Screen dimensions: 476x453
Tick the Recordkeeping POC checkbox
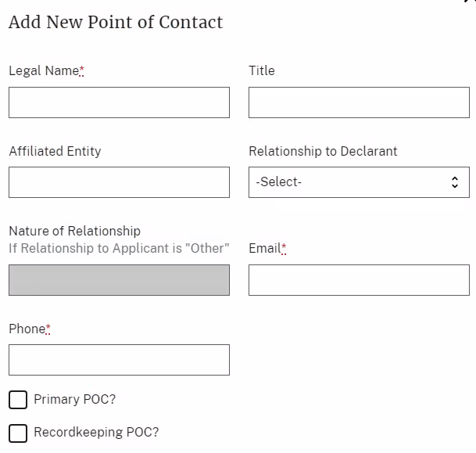tap(18, 433)
